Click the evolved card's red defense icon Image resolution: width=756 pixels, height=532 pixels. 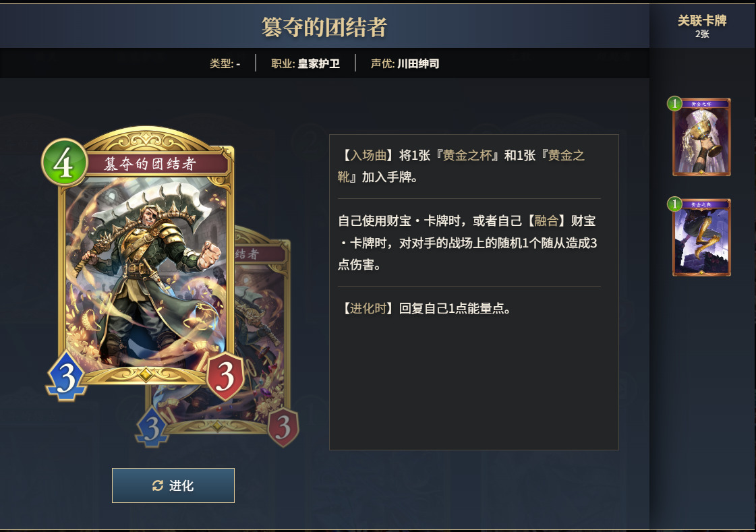tap(283, 427)
